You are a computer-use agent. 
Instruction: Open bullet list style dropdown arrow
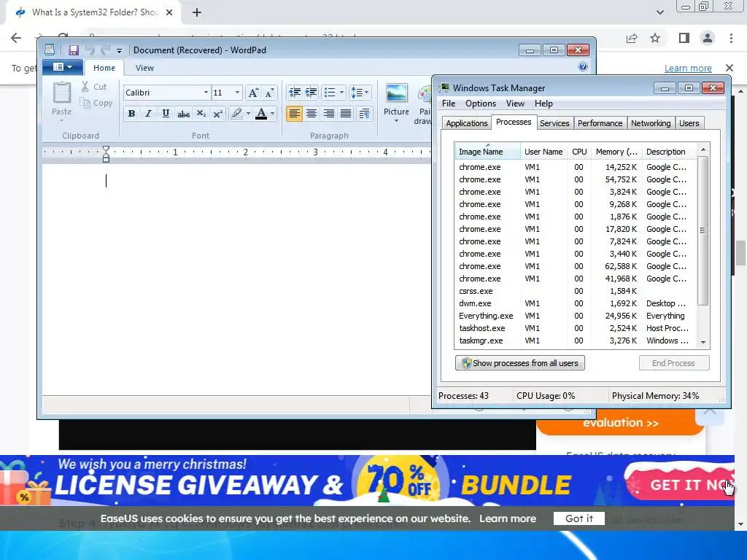tap(341, 93)
